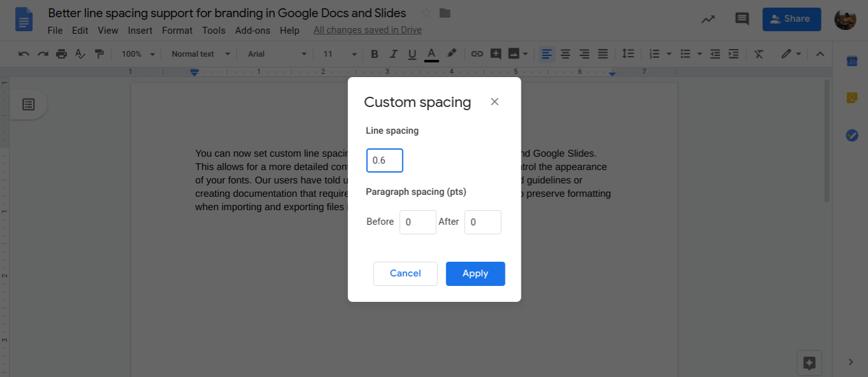Expand the image insert options arrow
This screenshot has width=868, height=377.
[x=526, y=54]
